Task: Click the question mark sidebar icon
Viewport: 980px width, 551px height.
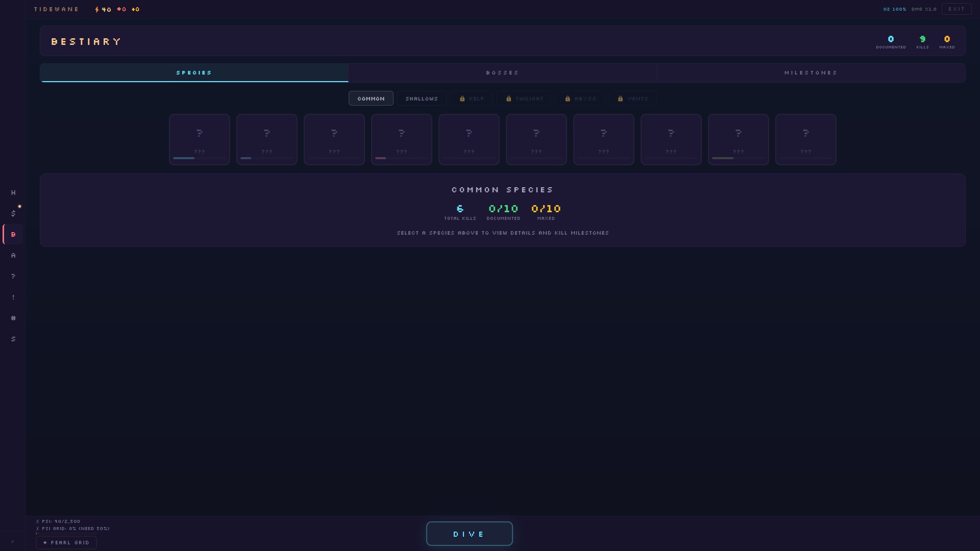Action: tap(13, 277)
